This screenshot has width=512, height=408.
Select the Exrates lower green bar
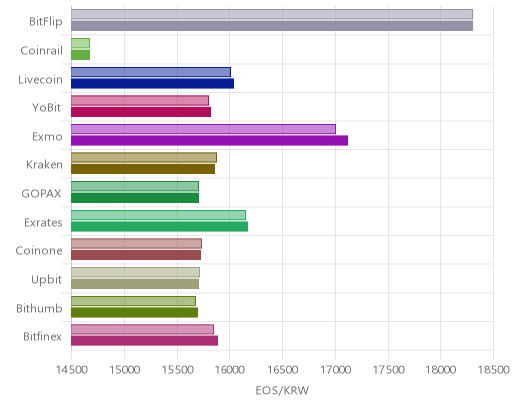(159, 226)
